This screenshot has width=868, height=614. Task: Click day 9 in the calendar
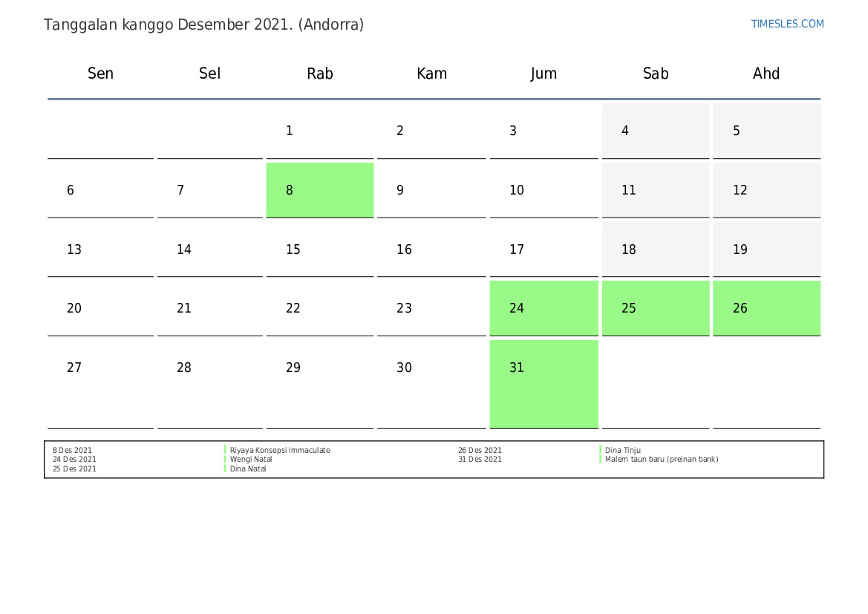coord(432,190)
